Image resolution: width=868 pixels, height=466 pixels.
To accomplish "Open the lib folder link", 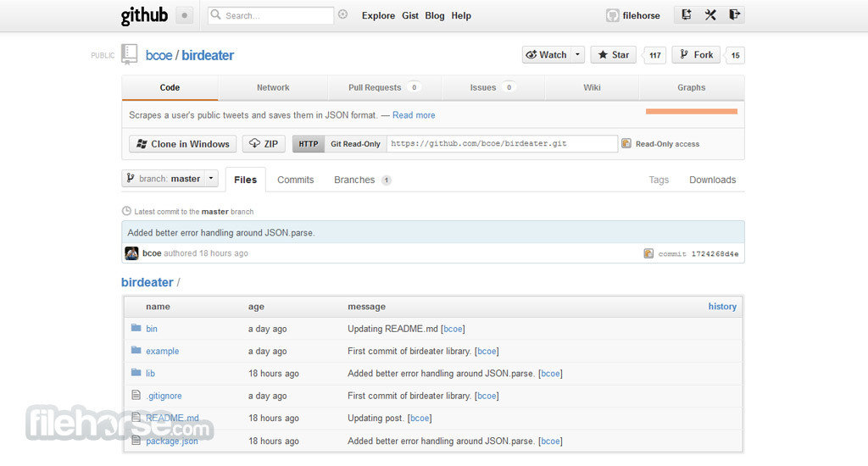I will 150,374.
